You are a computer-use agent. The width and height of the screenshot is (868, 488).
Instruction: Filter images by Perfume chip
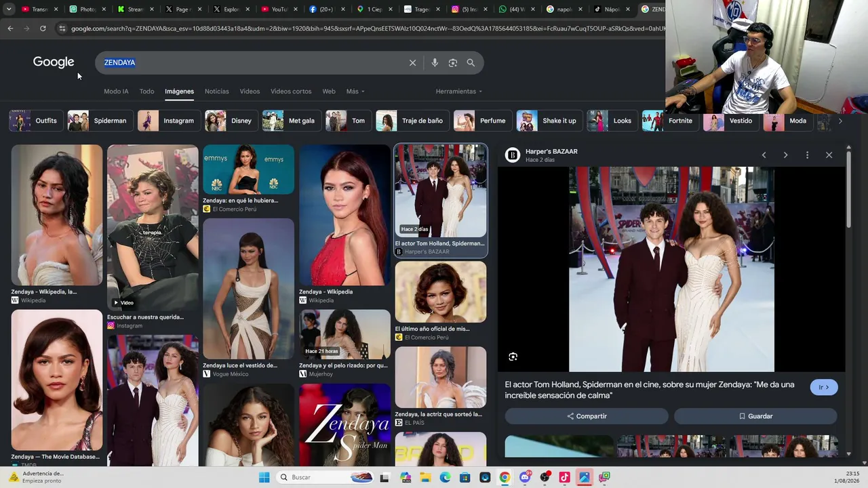(481, 121)
